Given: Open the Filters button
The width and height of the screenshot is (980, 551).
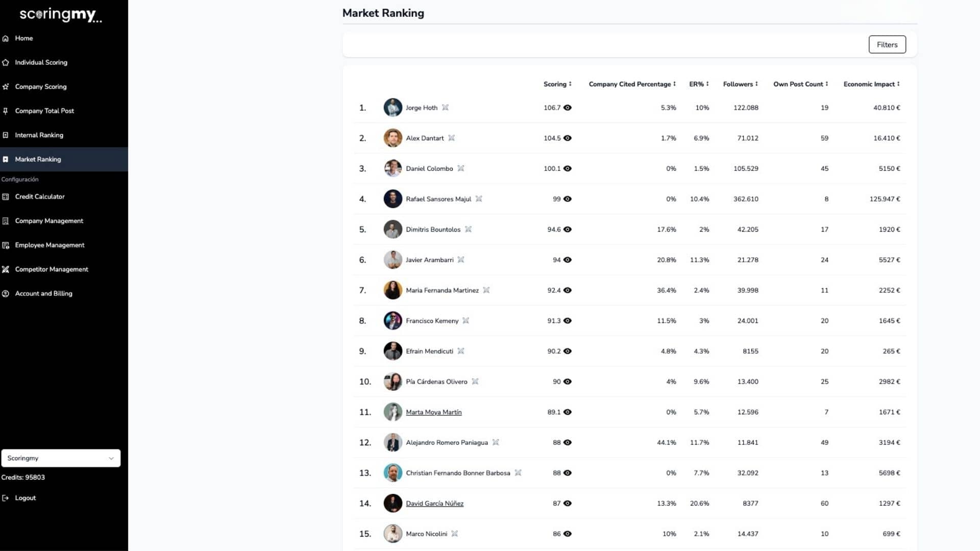Looking at the screenshot, I should tap(887, 45).
